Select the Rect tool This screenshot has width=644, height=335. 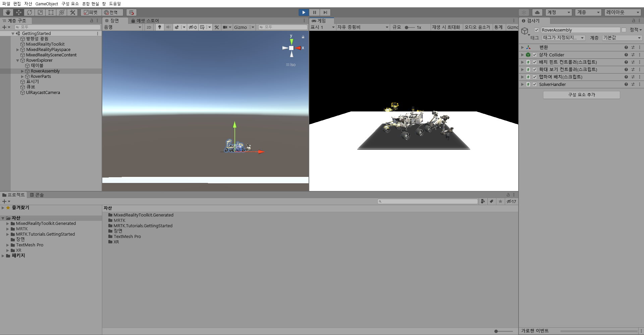coord(51,12)
